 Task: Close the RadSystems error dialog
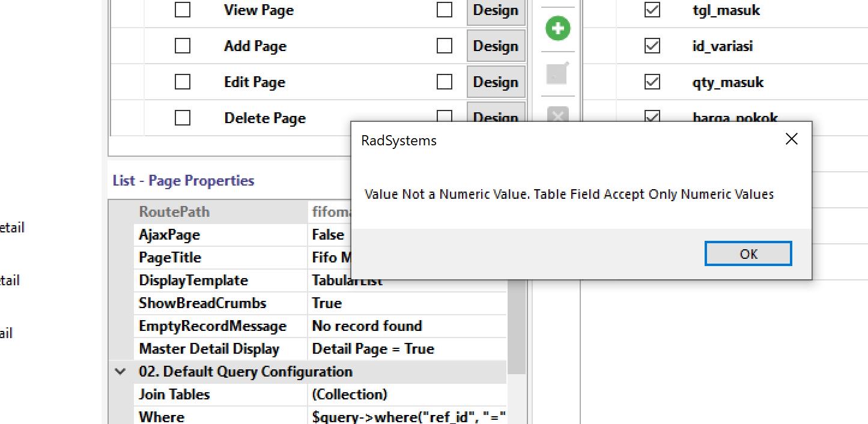click(x=791, y=139)
